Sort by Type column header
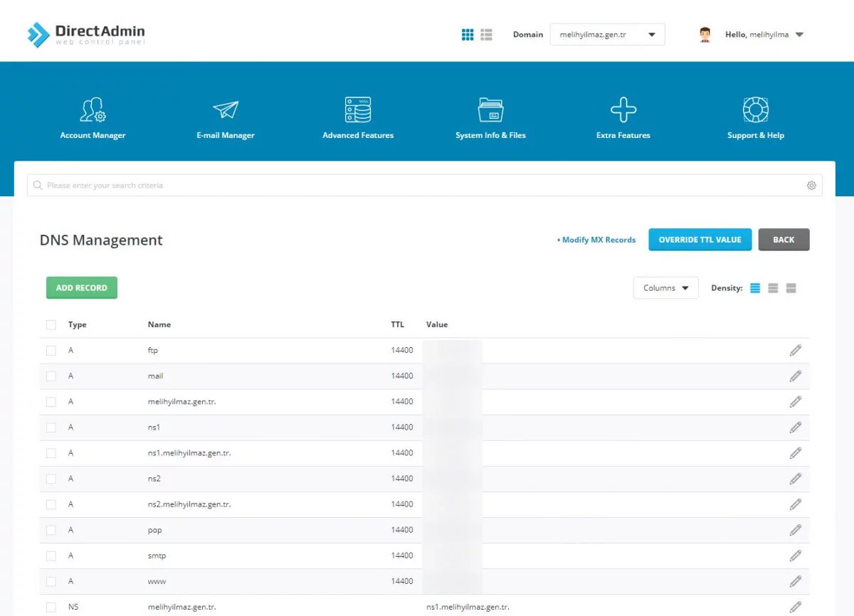 tap(77, 324)
